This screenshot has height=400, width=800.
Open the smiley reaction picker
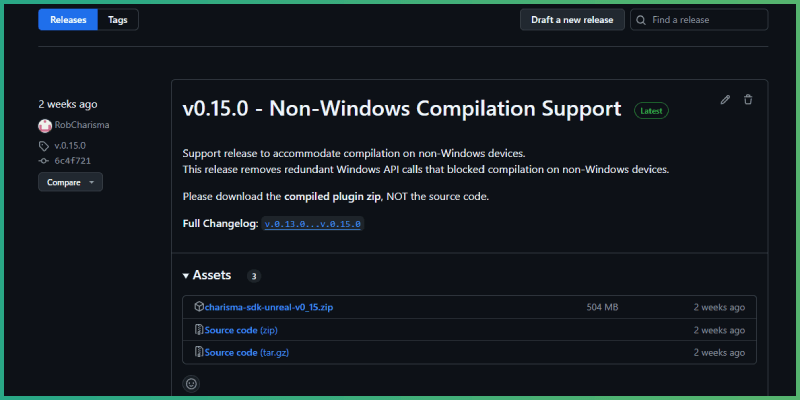pos(191,382)
